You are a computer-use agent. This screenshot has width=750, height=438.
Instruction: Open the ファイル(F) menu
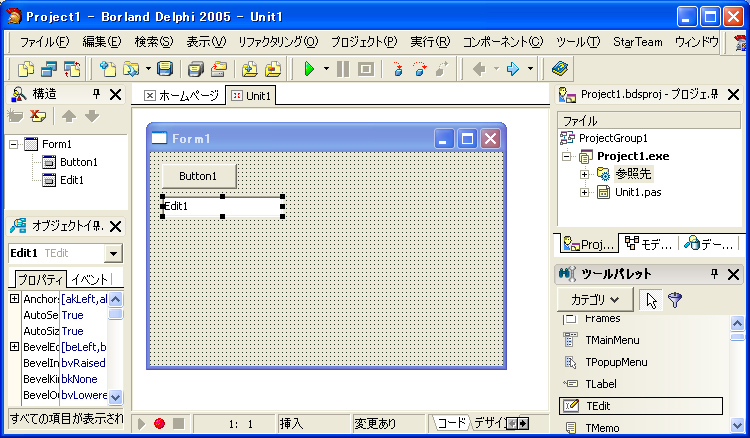[44, 42]
